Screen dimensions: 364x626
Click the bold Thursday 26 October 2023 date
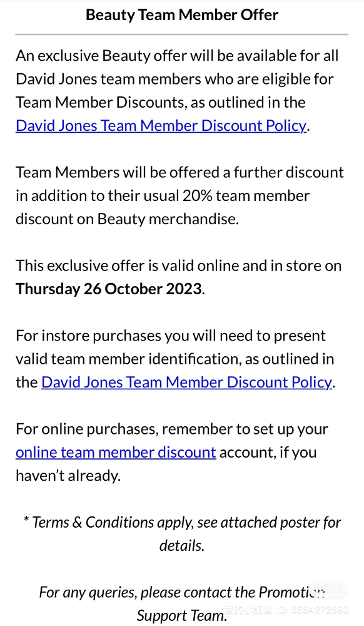[109, 289]
